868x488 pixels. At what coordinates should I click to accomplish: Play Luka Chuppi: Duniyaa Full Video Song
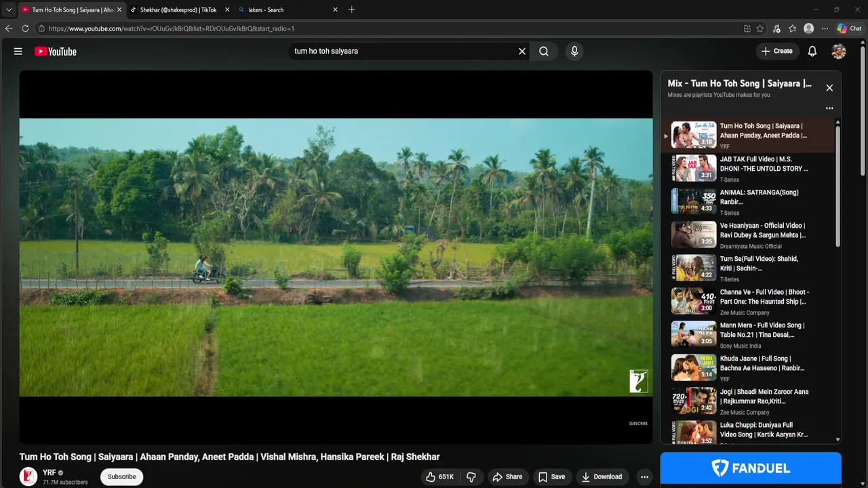[749, 432]
